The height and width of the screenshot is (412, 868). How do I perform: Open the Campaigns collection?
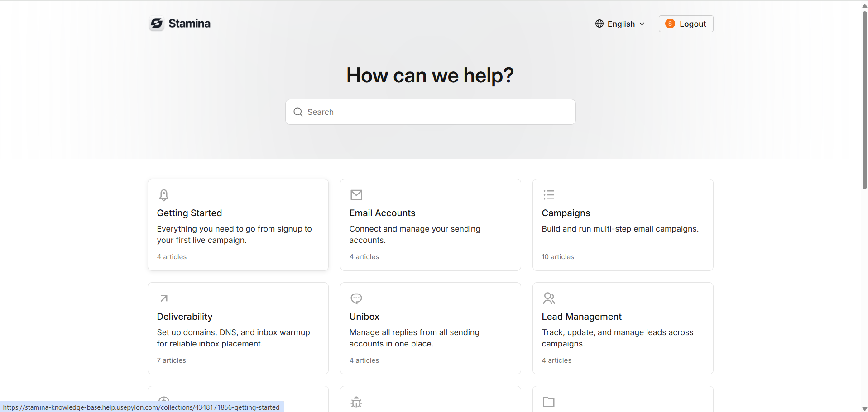pos(623,225)
